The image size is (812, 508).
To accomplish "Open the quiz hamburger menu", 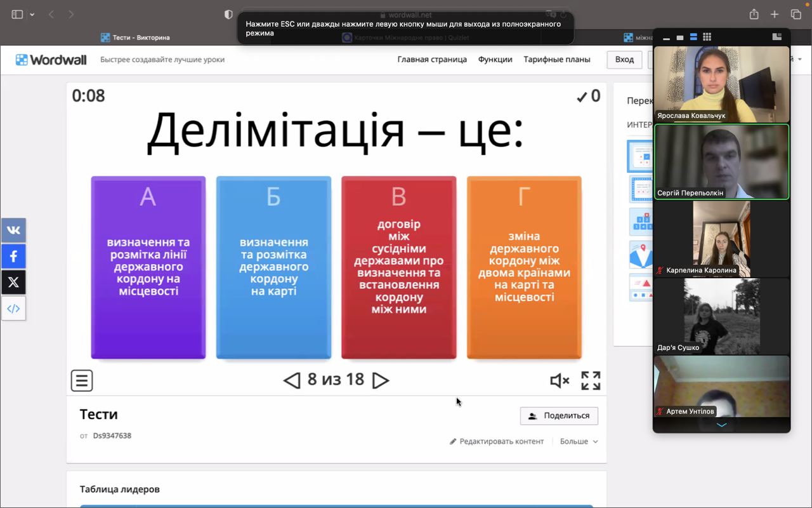I will [82, 380].
